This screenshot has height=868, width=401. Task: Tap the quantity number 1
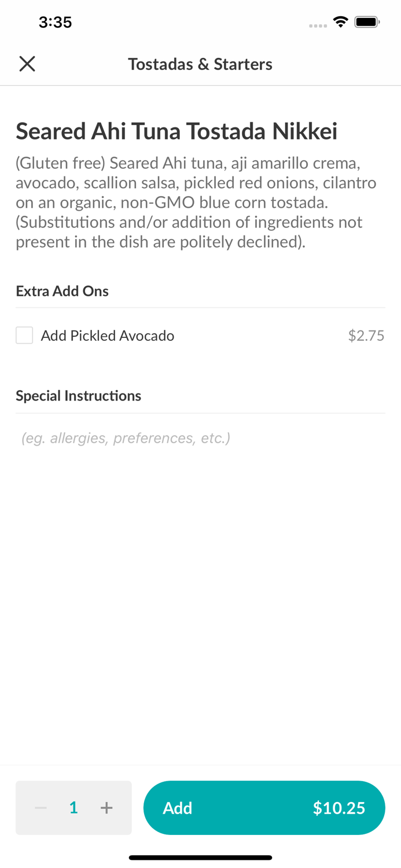coord(73,808)
